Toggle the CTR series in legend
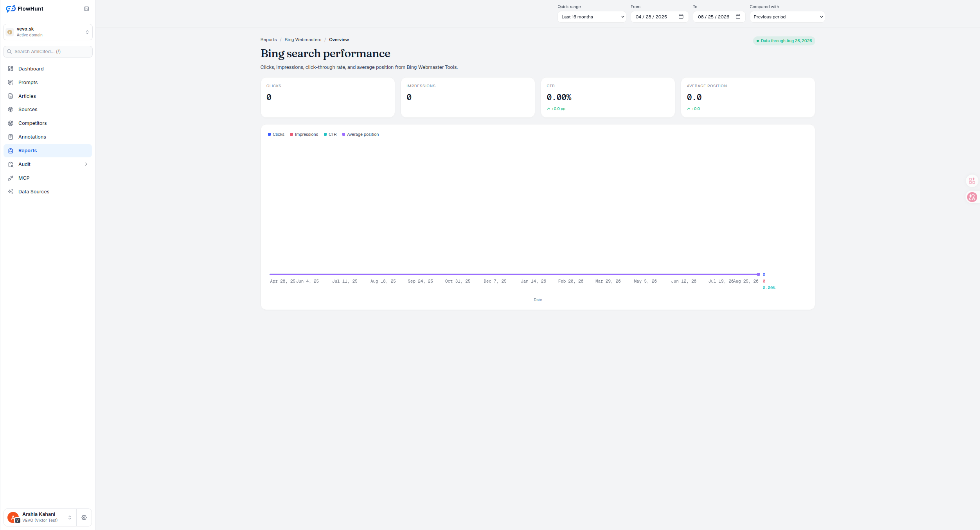 pos(330,135)
